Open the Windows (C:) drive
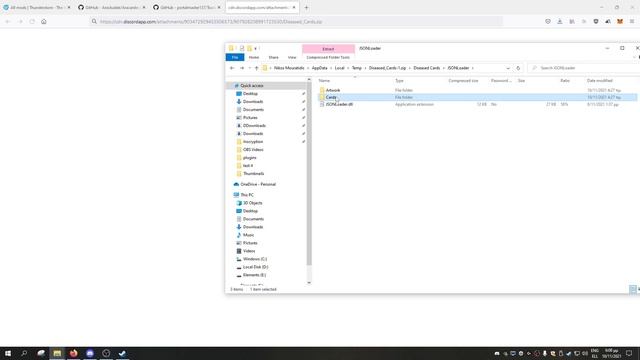The width and height of the screenshot is (640, 360). (x=255, y=259)
